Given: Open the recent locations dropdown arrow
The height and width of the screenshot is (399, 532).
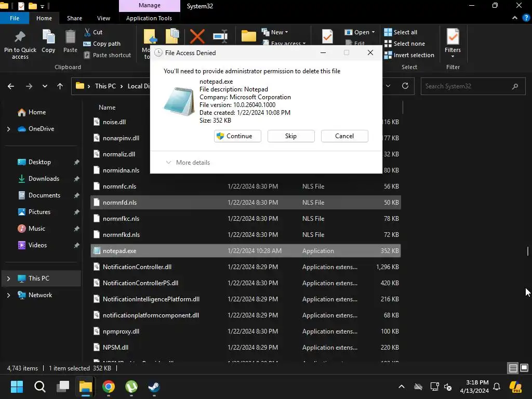Looking at the screenshot, I should click(x=45, y=86).
